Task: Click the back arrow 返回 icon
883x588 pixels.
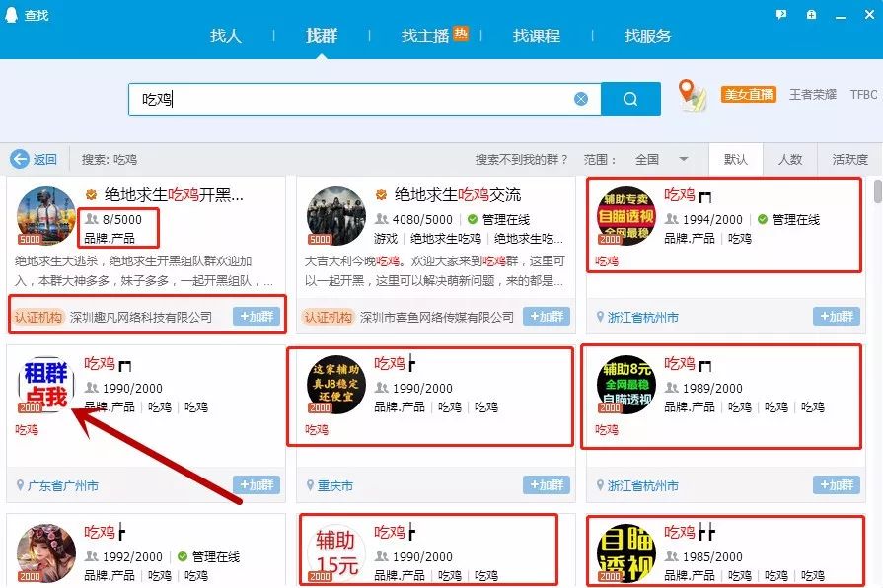Action: [x=22, y=159]
